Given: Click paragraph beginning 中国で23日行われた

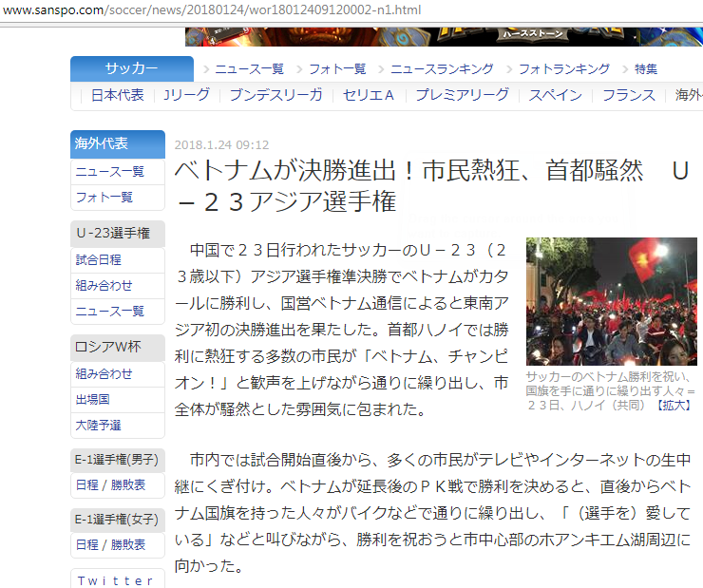Looking at the screenshot, I should 342,330.
